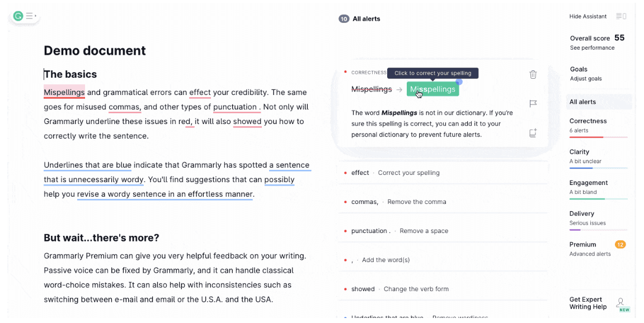The height and width of the screenshot is (323, 644).
Task: Open the Grammarly menu logo button
Action: pos(18,16)
